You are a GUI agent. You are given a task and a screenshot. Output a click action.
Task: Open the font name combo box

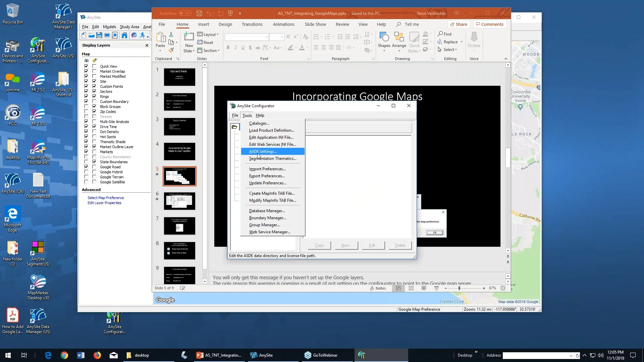click(247, 37)
